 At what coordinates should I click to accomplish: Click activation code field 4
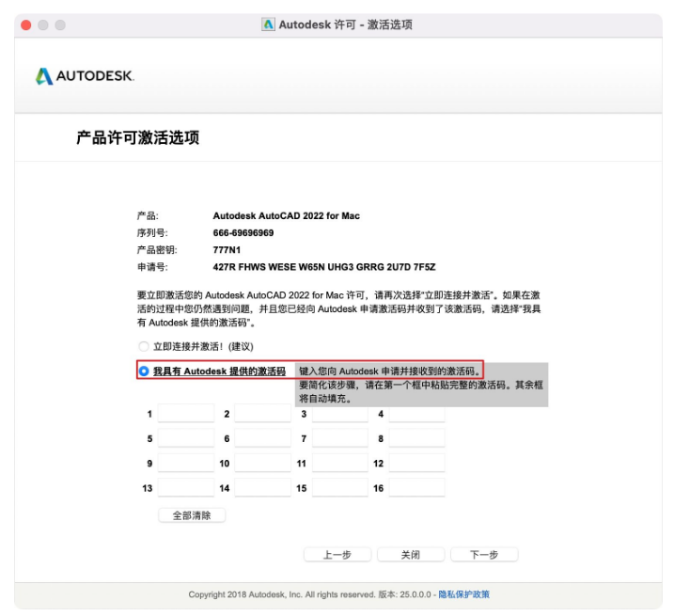[417, 414]
